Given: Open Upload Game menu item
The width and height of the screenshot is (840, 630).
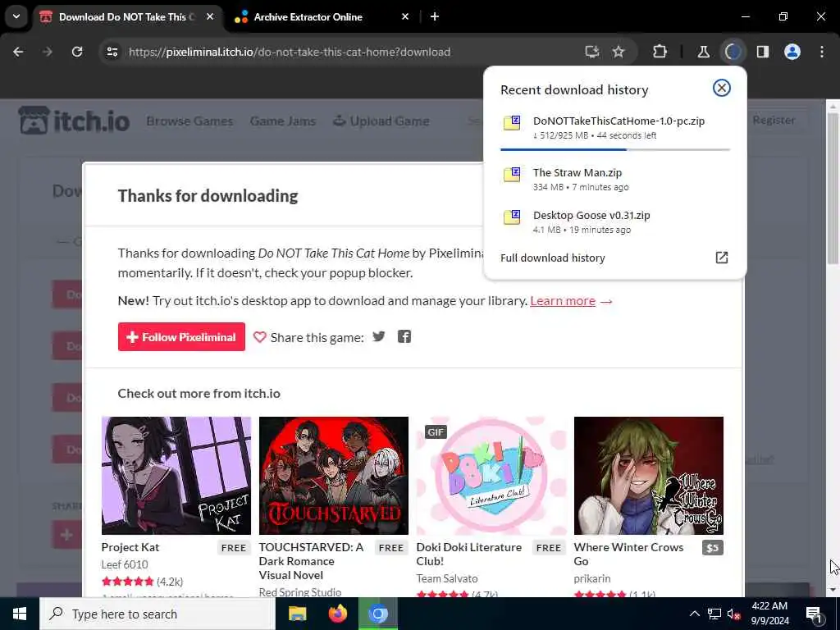Looking at the screenshot, I should (x=381, y=121).
